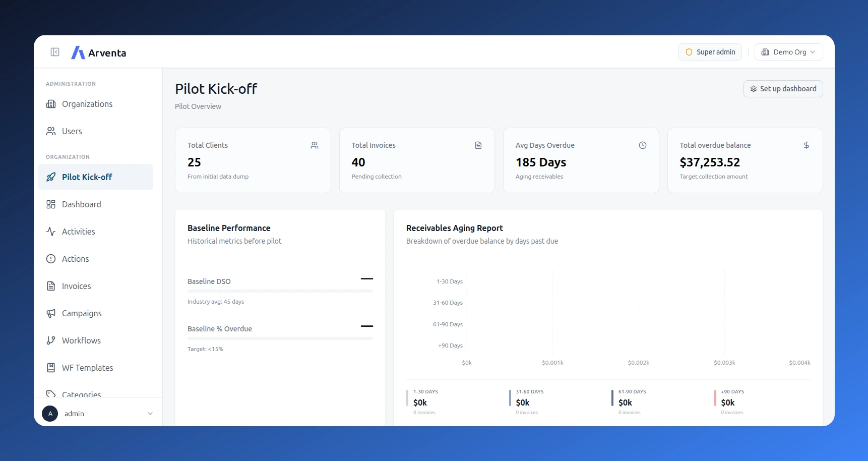
Task: Click the Super admin badge
Action: pos(710,52)
